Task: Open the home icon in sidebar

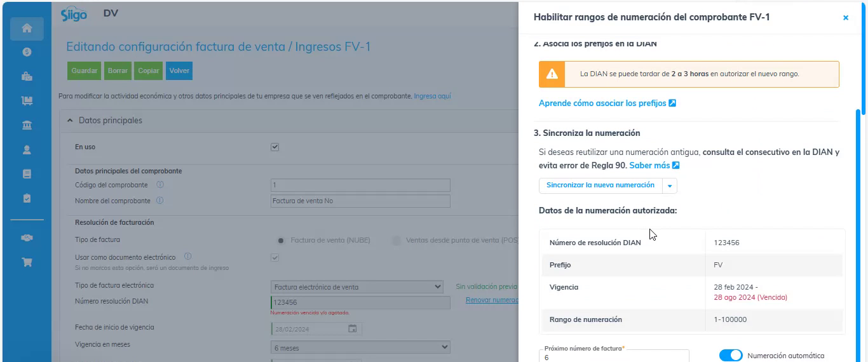Action: click(x=27, y=28)
